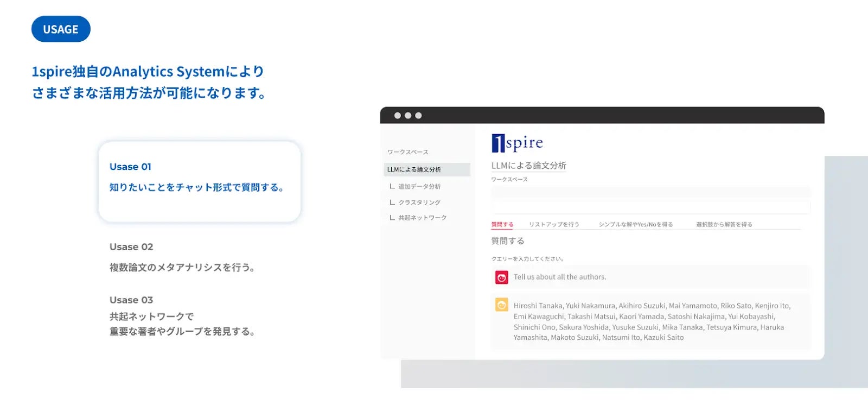Click the yellow assistant avatar icon
This screenshot has height=418, width=868.
[x=501, y=305]
